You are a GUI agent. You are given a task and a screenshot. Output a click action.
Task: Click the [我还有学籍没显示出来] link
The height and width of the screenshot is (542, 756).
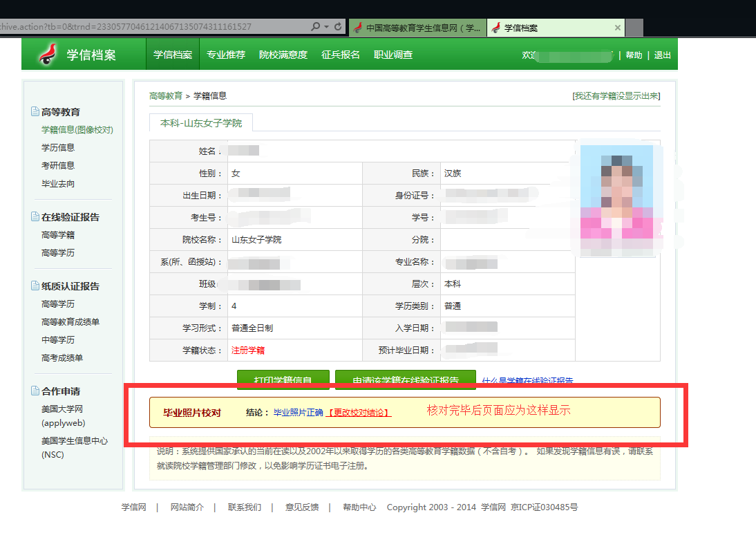click(x=616, y=96)
